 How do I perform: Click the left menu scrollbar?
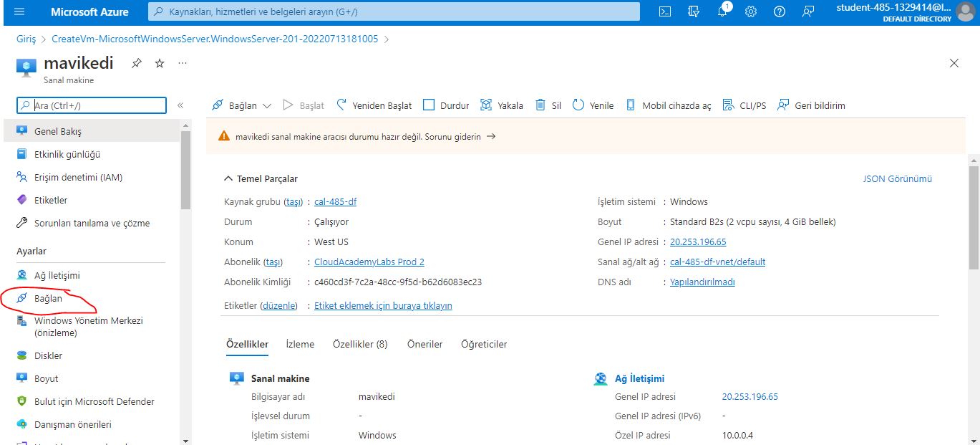point(186,170)
